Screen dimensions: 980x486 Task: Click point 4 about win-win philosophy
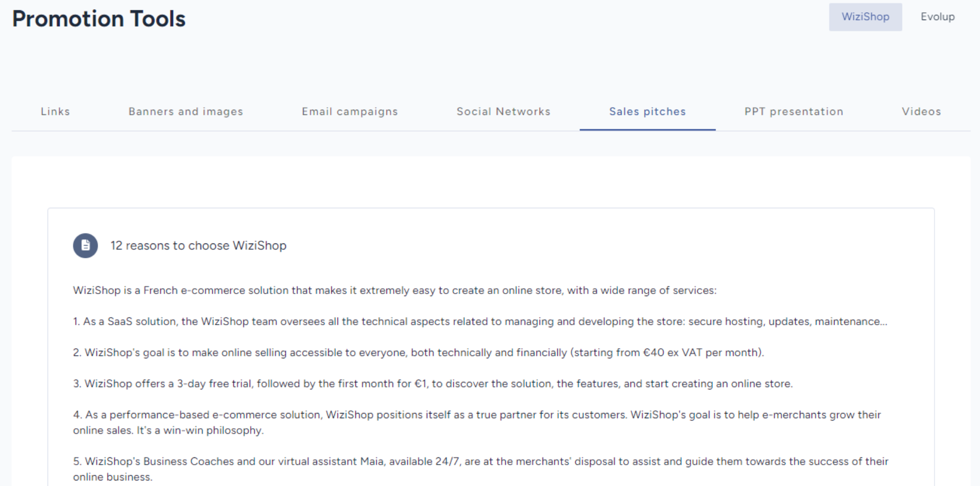(477, 422)
